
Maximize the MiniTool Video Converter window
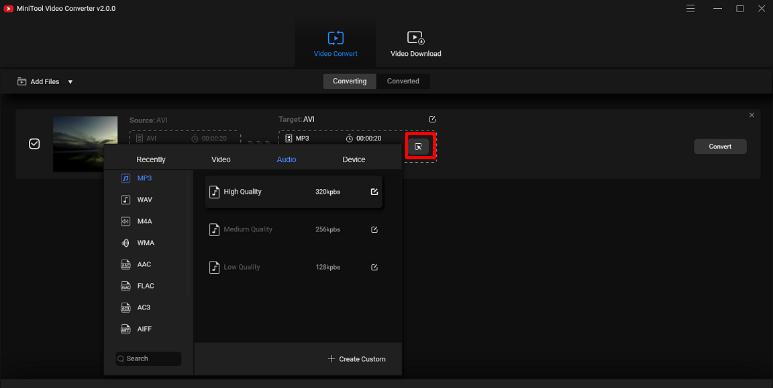click(x=740, y=9)
